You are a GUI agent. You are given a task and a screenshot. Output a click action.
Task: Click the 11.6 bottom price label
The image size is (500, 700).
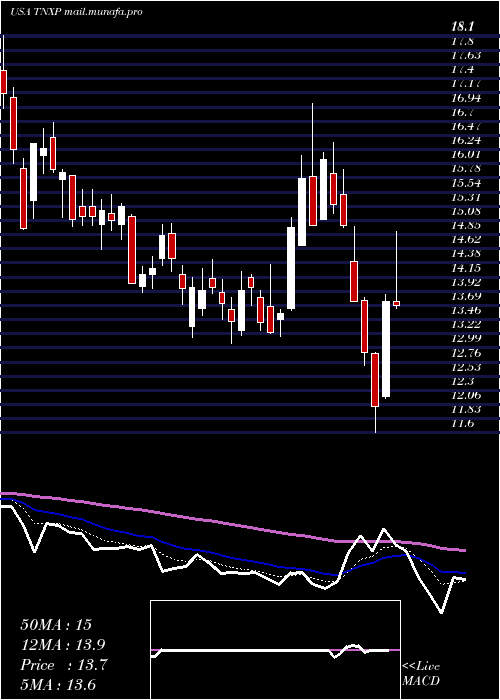(x=462, y=424)
